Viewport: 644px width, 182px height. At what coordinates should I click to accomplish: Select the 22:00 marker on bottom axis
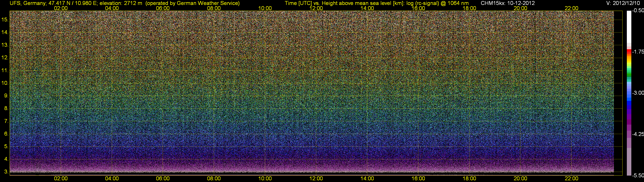571,179
